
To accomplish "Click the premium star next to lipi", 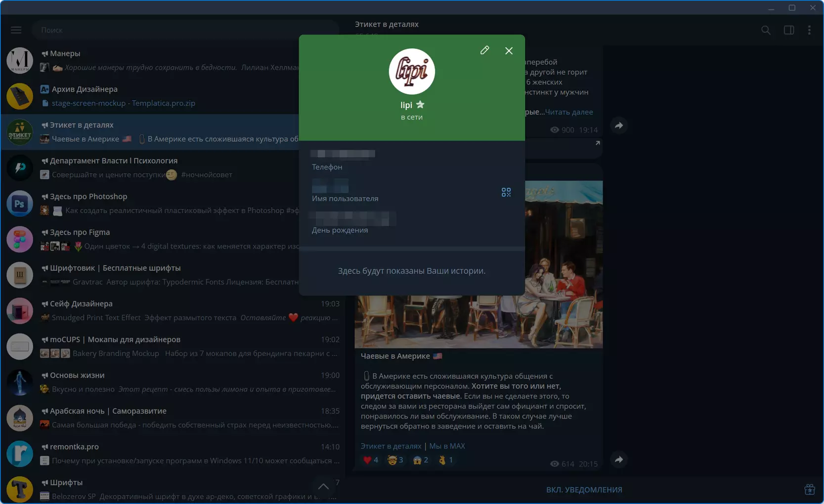I will tap(420, 105).
